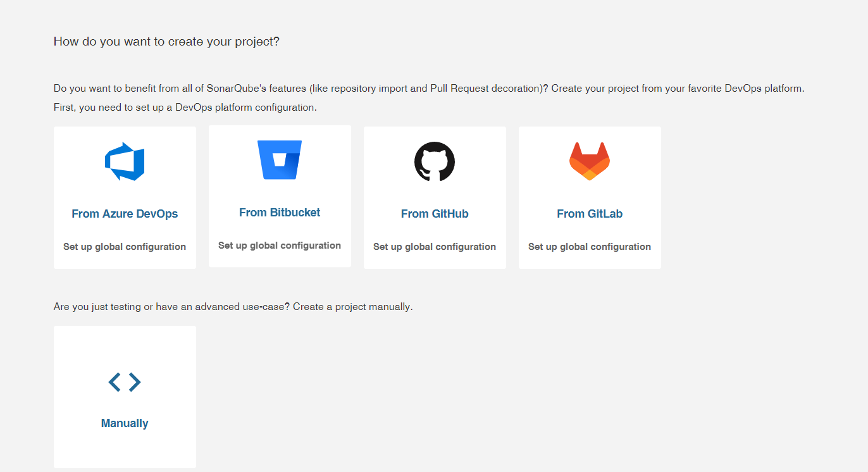Choose the "From Bitbucket" title link
Screen dimensions: 868x472
pyautogui.click(x=280, y=213)
